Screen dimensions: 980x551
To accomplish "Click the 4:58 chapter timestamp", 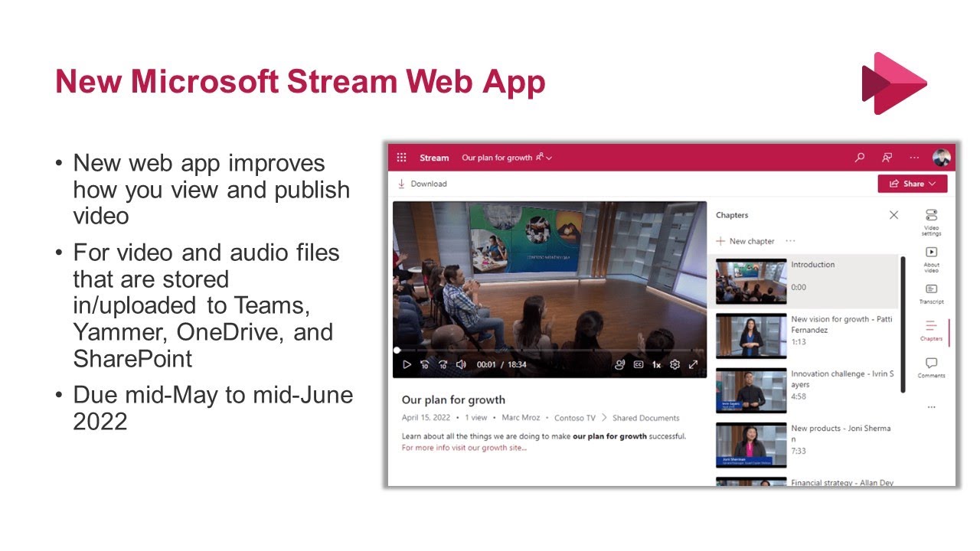I will (x=798, y=396).
